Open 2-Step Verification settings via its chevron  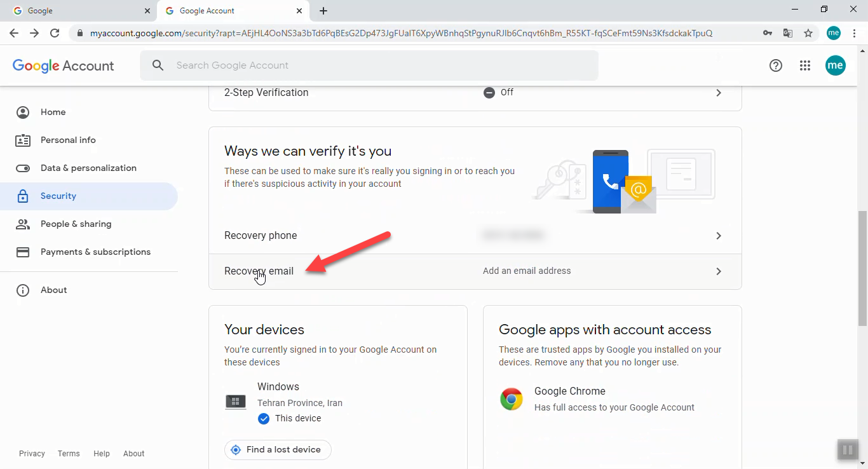click(719, 92)
